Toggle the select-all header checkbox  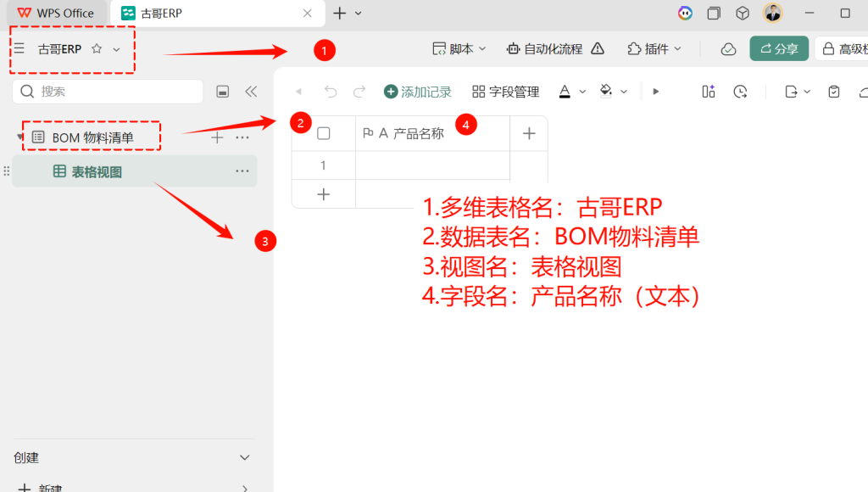[323, 133]
